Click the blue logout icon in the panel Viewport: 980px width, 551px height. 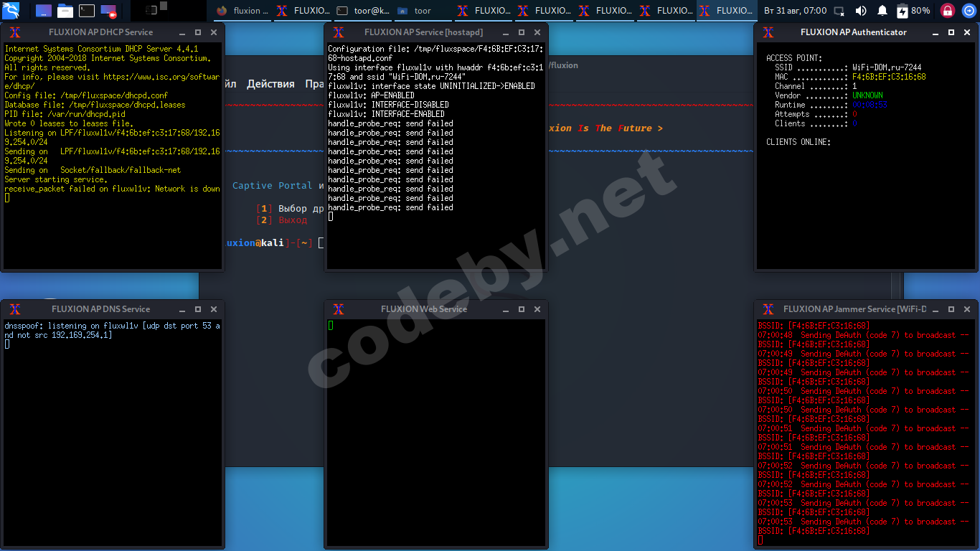click(969, 11)
